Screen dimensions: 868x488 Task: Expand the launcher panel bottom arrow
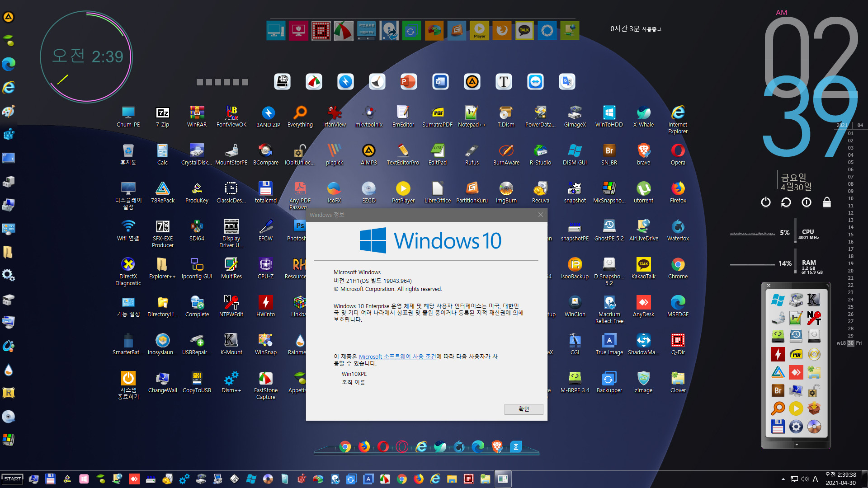797,445
